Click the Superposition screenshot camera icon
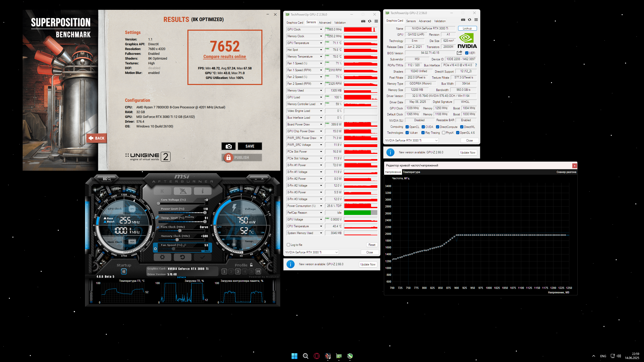 pyautogui.click(x=228, y=146)
